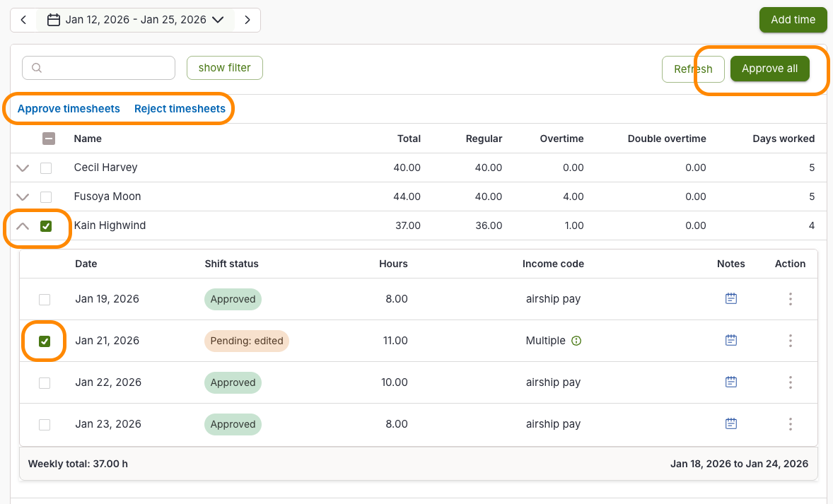This screenshot has height=504, width=833.
Task: Click the Overtime column header
Action: tap(561, 139)
